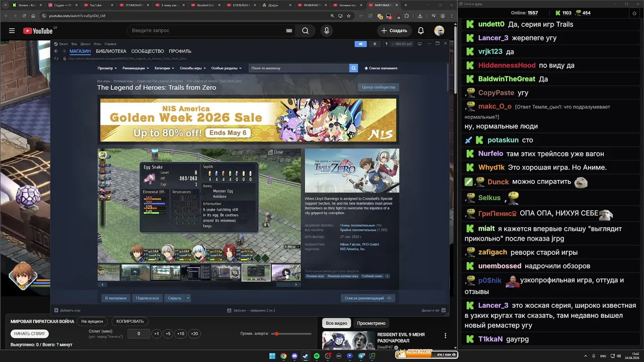Open the NIS America Golden Week sale banner
Screen dimensions: 644x362
coord(248,120)
